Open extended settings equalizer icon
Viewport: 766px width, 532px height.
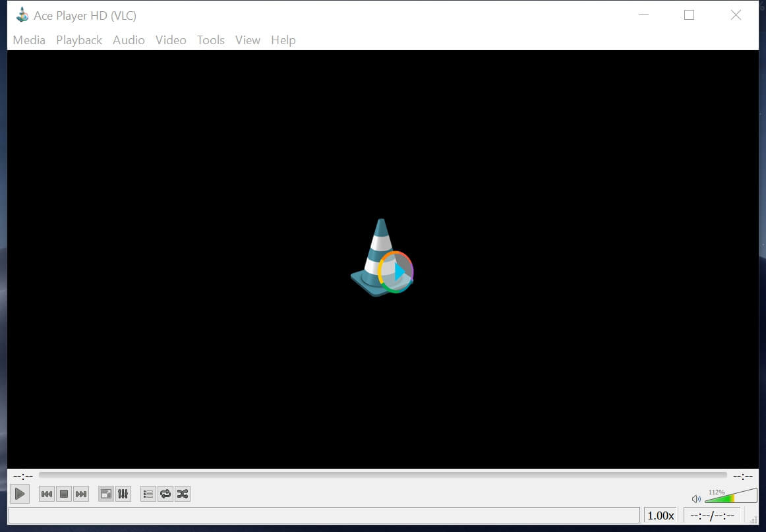click(x=123, y=494)
